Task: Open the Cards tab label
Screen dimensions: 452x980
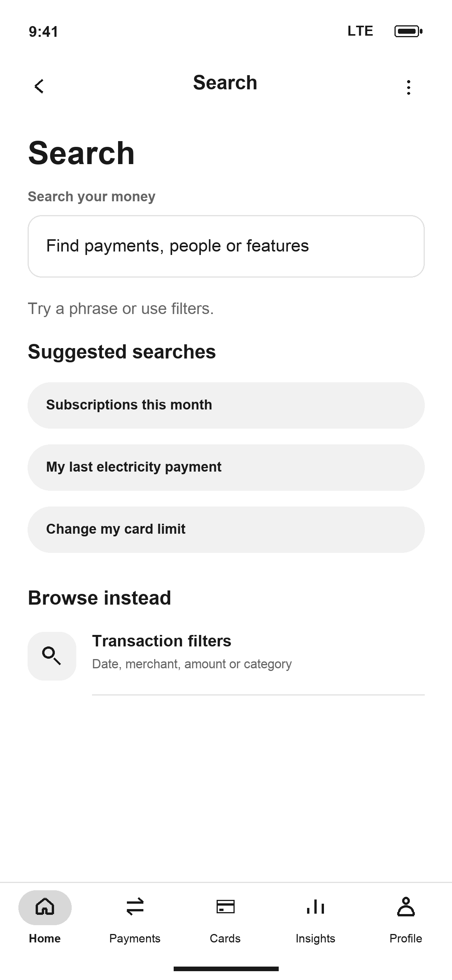Action: click(225, 939)
